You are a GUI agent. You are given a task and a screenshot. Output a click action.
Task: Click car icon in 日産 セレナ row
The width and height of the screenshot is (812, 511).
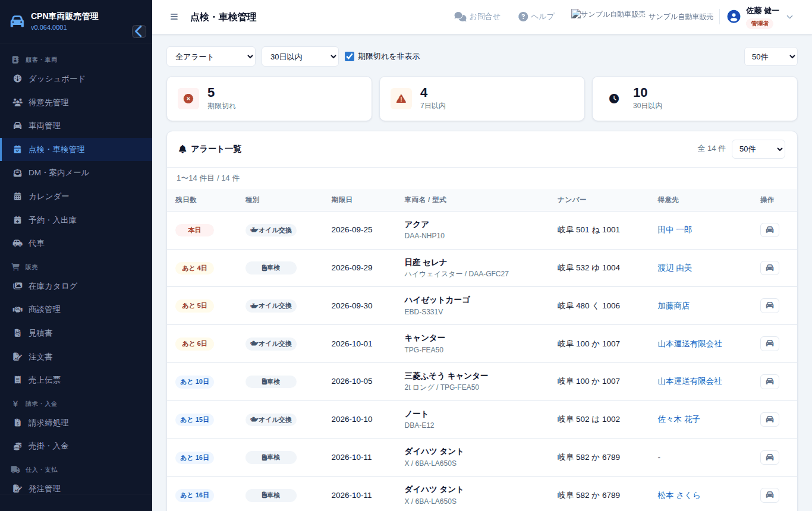(769, 268)
